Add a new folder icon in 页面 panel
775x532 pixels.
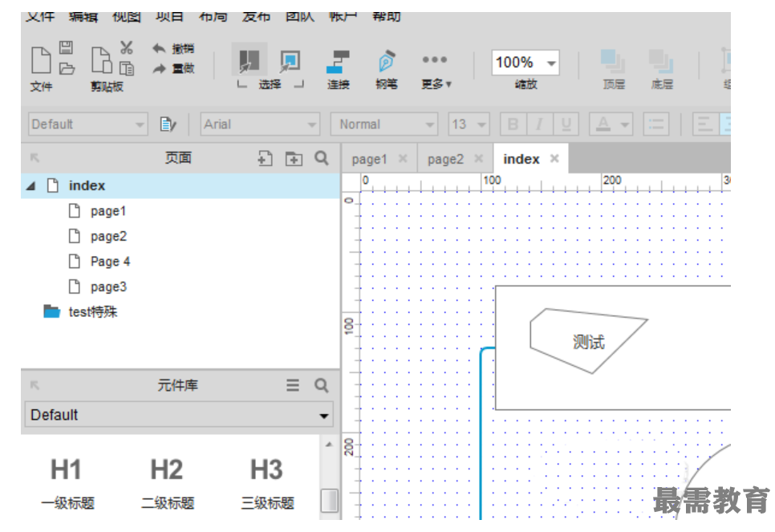294,159
